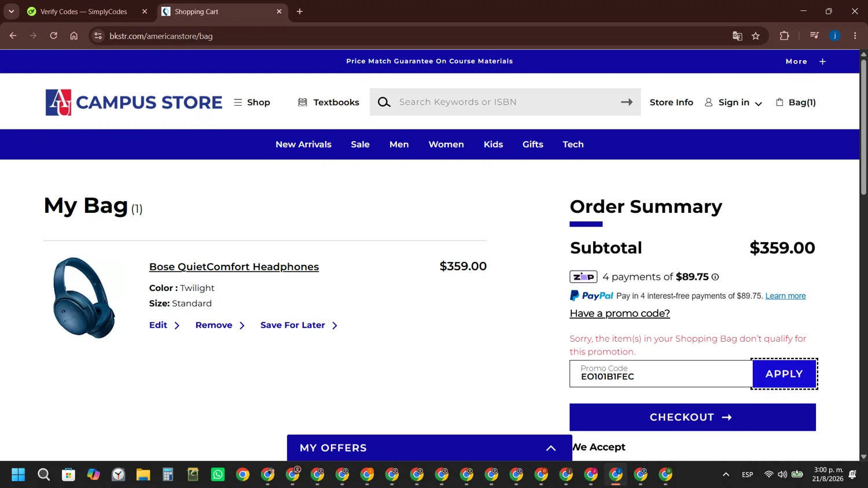Save the headphones for later
The width and height of the screenshot is (868, 488).
(x=299, y=326)
